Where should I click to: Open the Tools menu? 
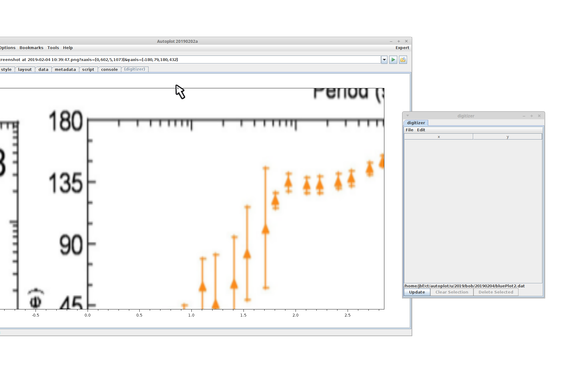point(53,48)
